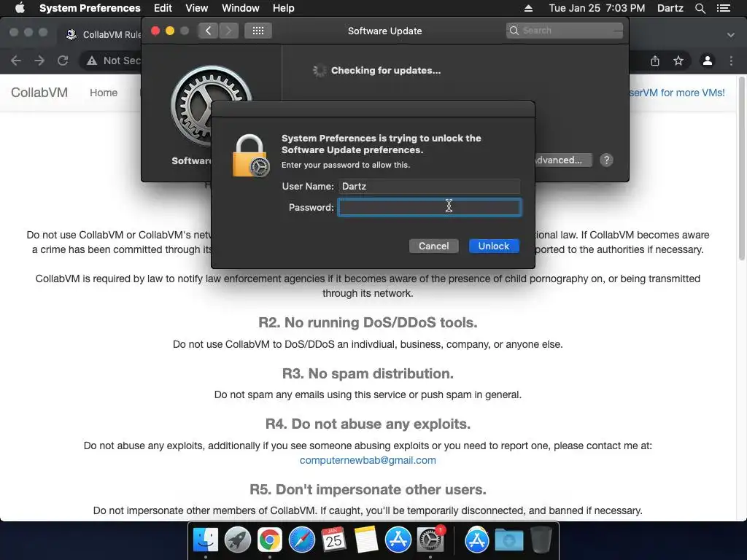Click the Unlock button

(494, 246)
